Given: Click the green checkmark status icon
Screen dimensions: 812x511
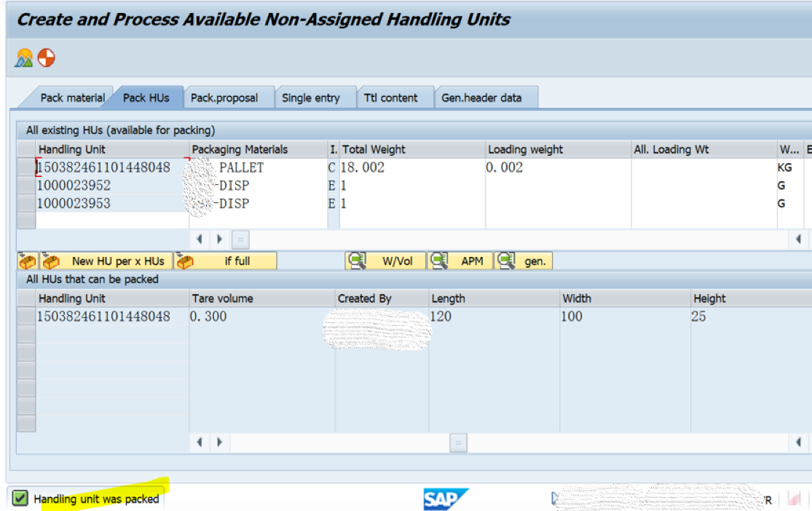Looking at the screenshot, I should pos(20,499).
